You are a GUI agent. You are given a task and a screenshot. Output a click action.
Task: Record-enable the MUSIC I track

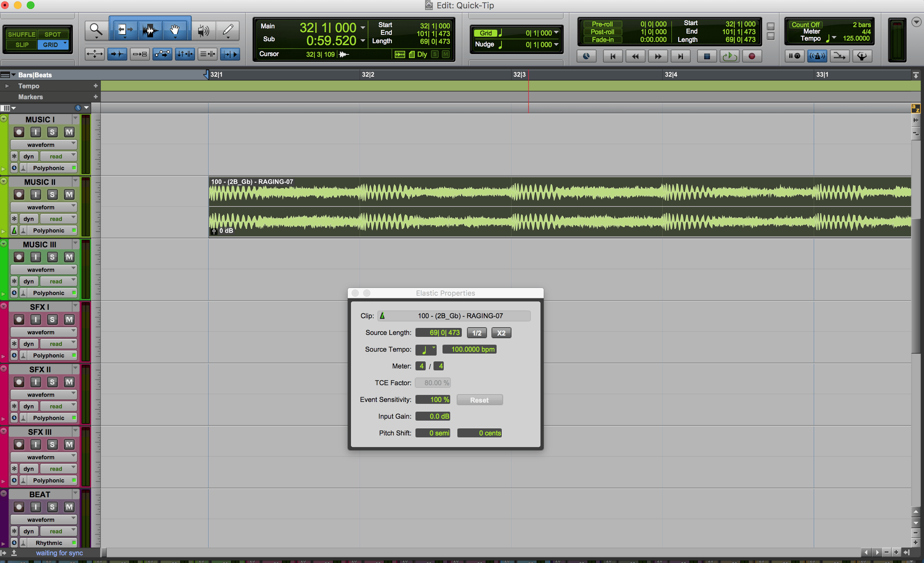(x=19, y=132)
